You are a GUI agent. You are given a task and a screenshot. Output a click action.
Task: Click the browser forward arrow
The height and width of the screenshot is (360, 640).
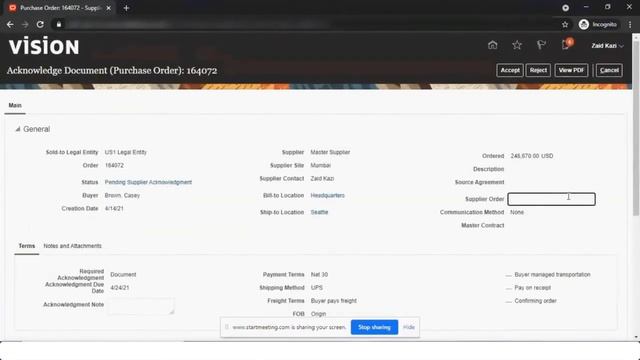25,24
